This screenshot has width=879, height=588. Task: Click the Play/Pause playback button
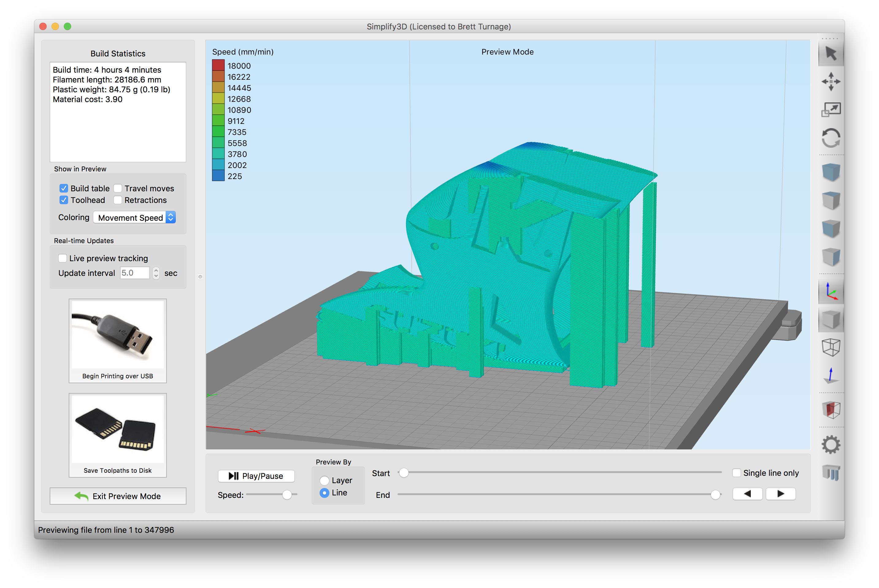click(257, 476)
